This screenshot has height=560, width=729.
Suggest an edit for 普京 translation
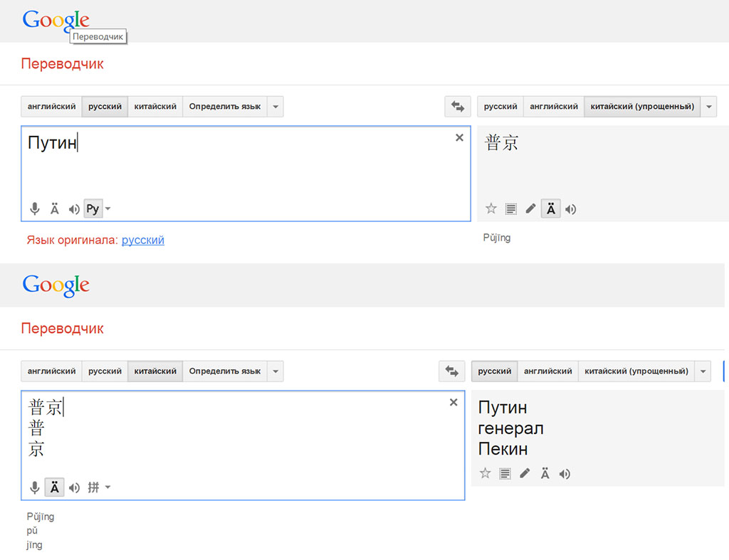[x=530, y=208]
